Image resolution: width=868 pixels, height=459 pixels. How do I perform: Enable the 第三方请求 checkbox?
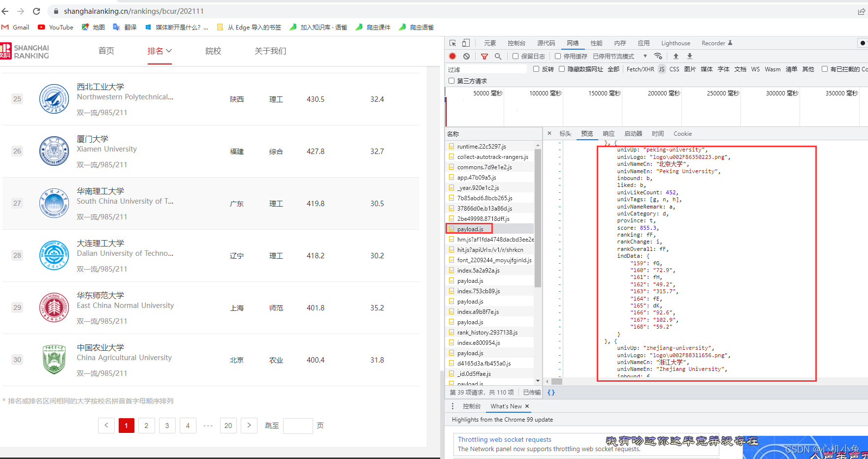(x=451, y=81)
